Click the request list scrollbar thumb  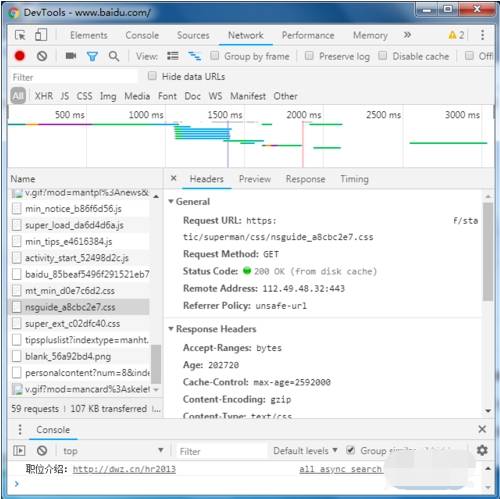(x=156, y=364)
